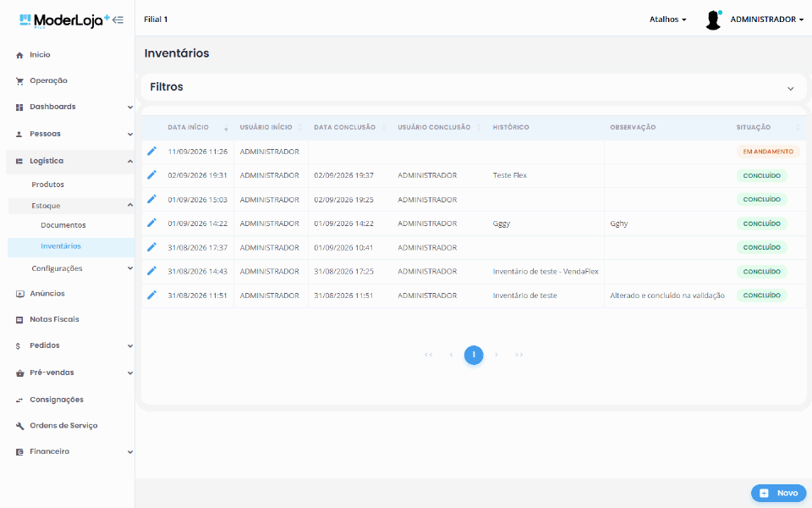Click the home icon beside Início
This screenshot has width=812, height=508.
coord(19,55)
